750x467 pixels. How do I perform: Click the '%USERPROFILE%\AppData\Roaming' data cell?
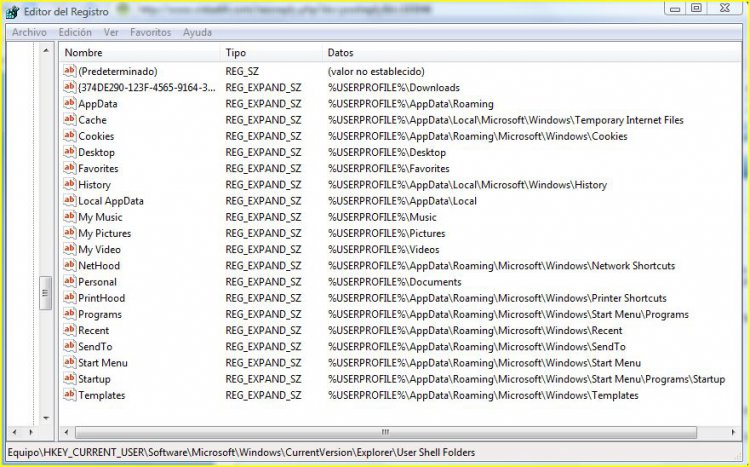(x=410, y=104)
